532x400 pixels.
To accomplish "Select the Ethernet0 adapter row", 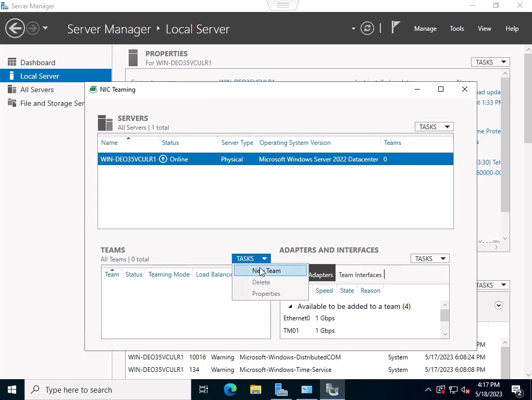I will click(x=360, y=318).
